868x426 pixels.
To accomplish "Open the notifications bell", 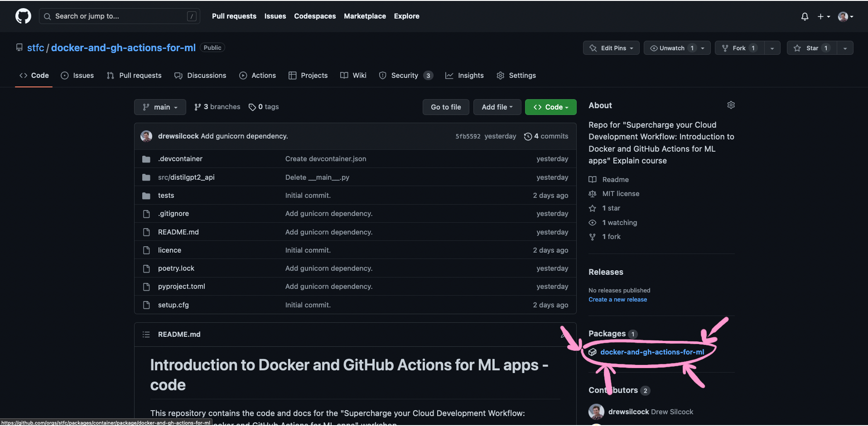I will click(805, 16).
